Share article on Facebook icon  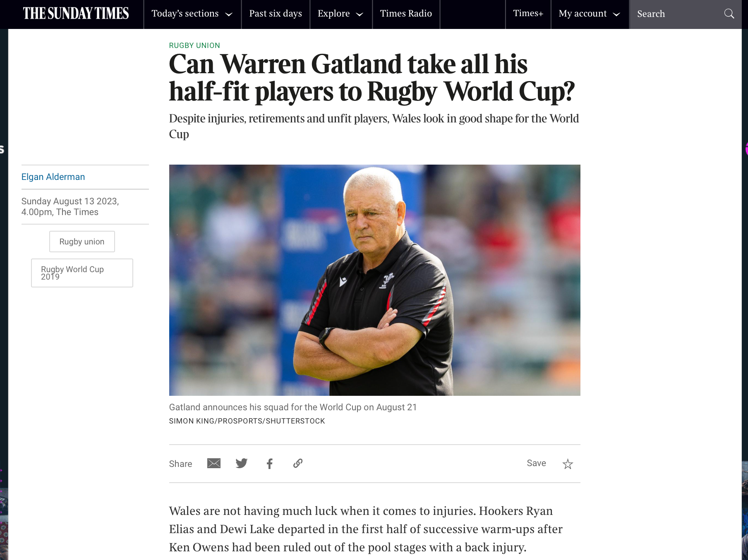click(270, 464)
